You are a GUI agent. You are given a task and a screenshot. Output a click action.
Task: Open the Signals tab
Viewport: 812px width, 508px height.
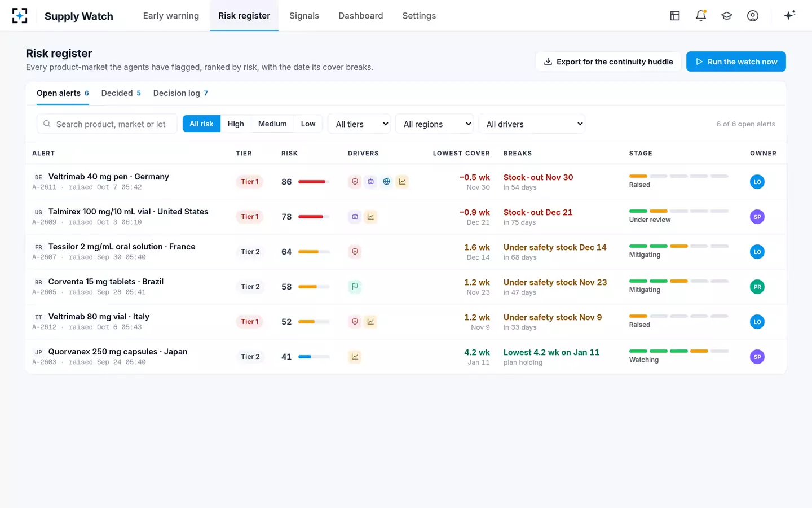pyautogui.click(x=304, y=16)
